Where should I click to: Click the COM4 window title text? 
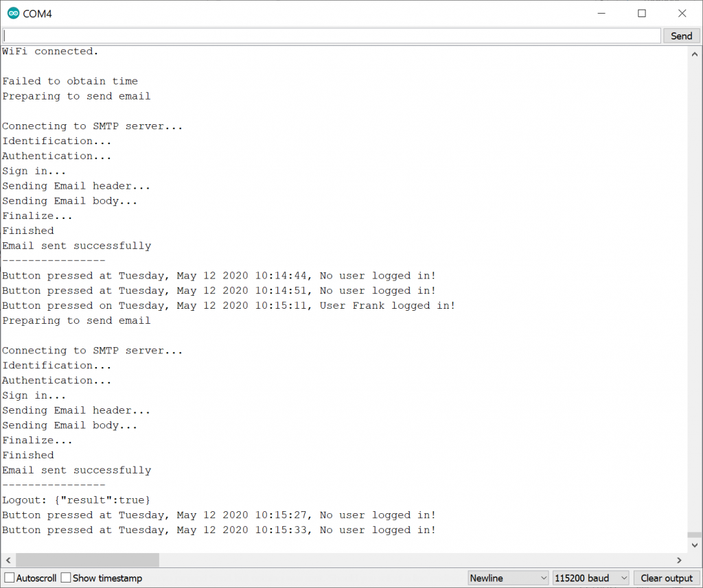37,14
